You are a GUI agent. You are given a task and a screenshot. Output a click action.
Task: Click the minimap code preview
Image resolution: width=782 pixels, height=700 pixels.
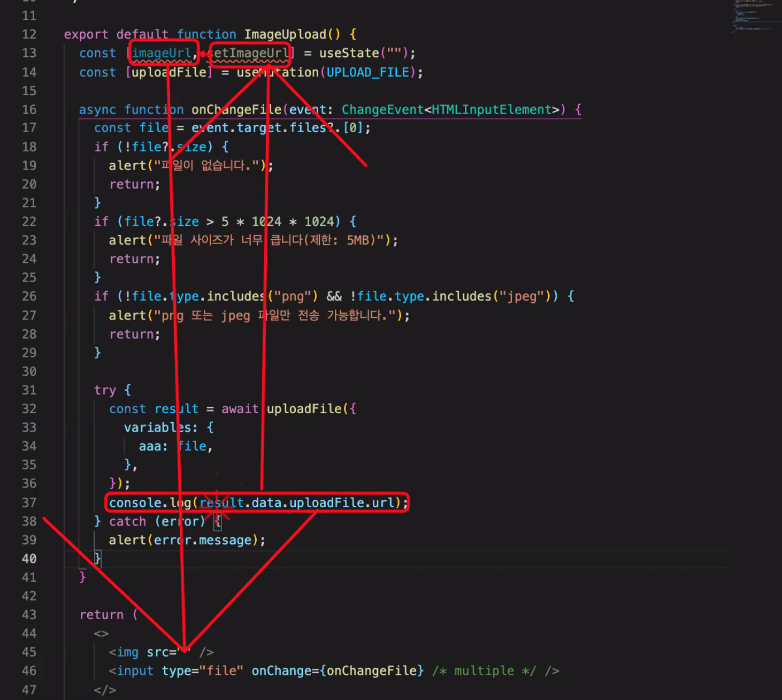click(x=755, y=16)
